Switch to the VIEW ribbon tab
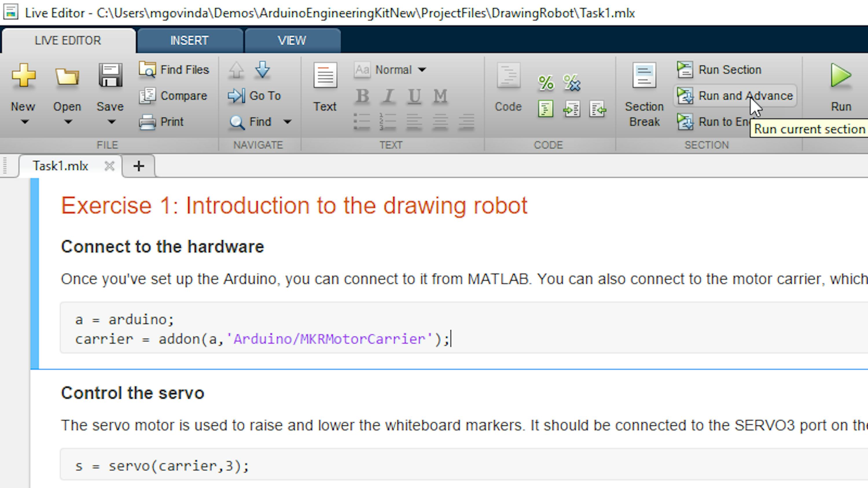Viewport: 868px width, 488px height. [x=292, y=41]
